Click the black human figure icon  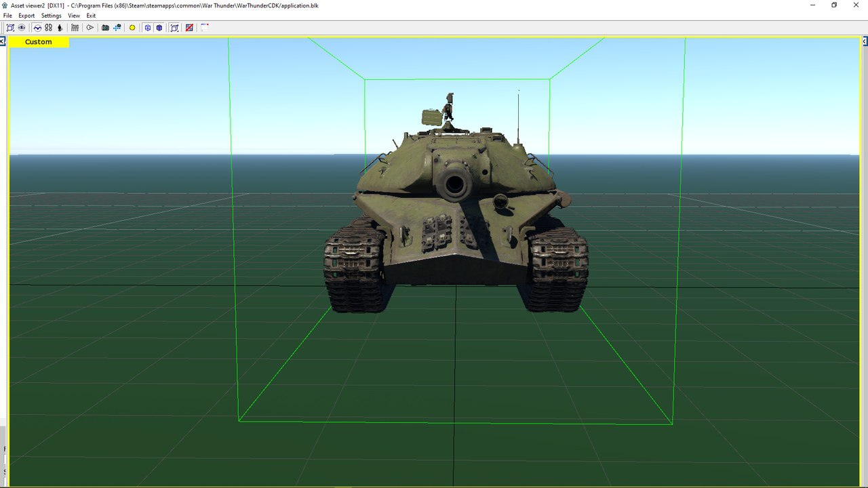tap(60, 28)
